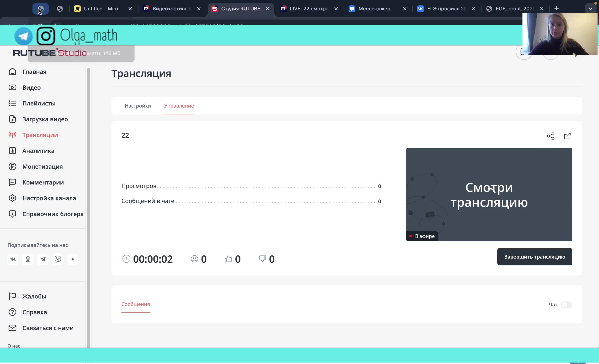Select the Управление tab
Image resolution: width=599 pixels, height=364 pixels.
[179, 106]
